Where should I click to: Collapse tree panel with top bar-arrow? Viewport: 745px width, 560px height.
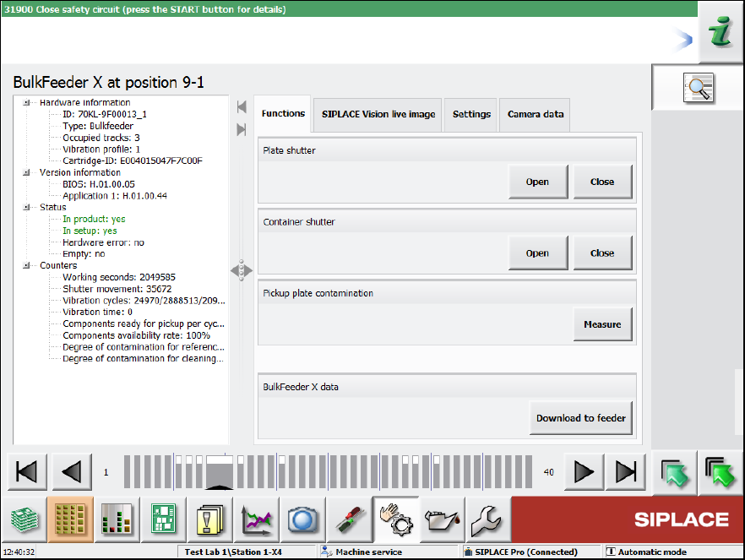click(x=242, y=107)
